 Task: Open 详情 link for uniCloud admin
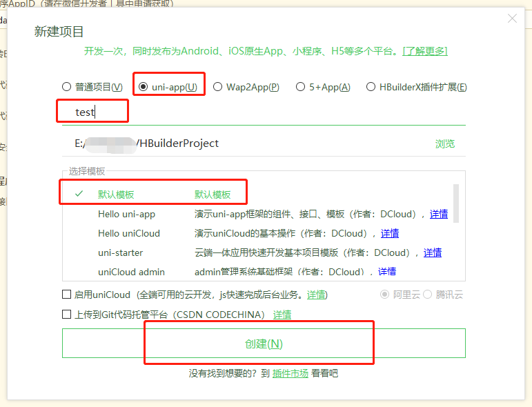coord(387,272)
